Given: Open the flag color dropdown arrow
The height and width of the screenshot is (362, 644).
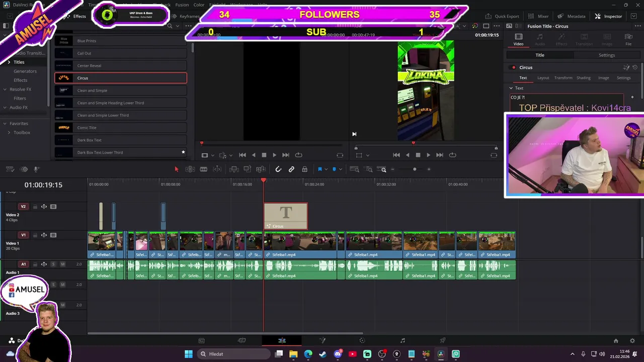Looking at the screenshot, I should point(326,169).
